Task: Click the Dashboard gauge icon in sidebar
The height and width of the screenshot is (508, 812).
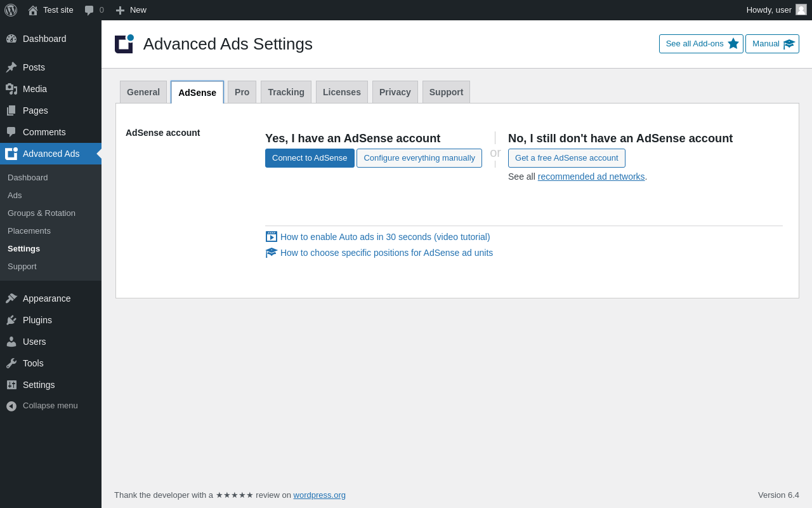Action: (11, 39)
